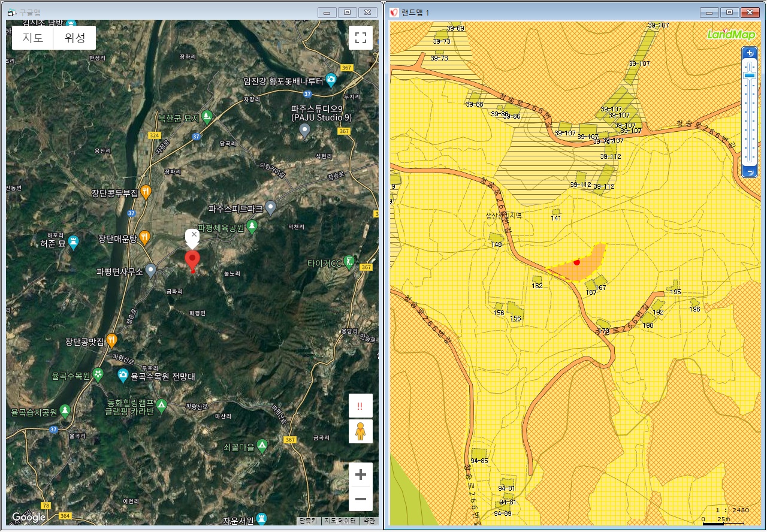
Task: Click red dot on highlighted parcel
Action: (x=576, y=262)
